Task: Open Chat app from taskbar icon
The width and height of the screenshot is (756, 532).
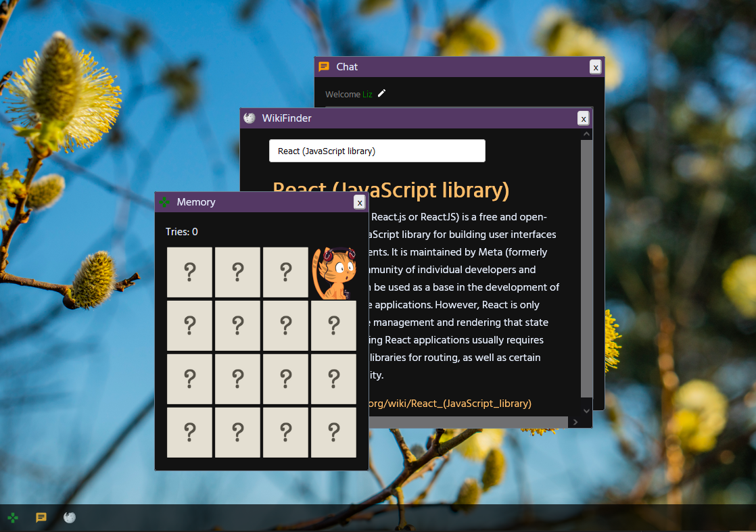Action: tap(41, 518)
